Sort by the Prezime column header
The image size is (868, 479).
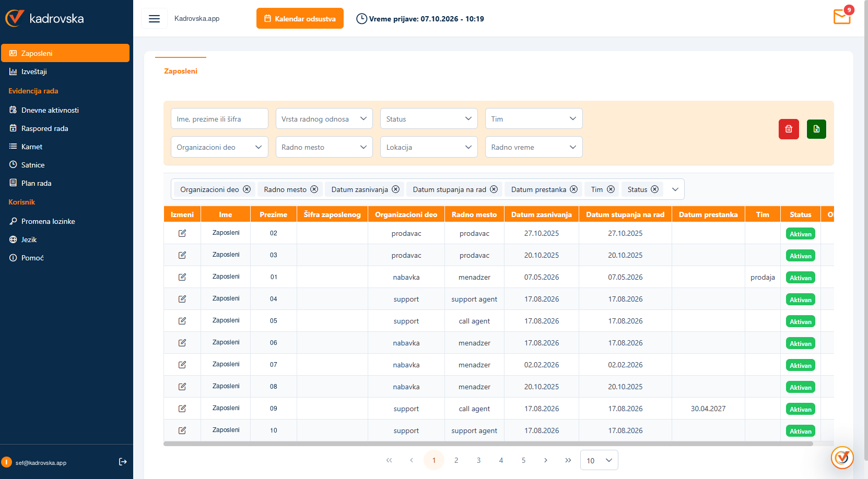click(274, 214)
